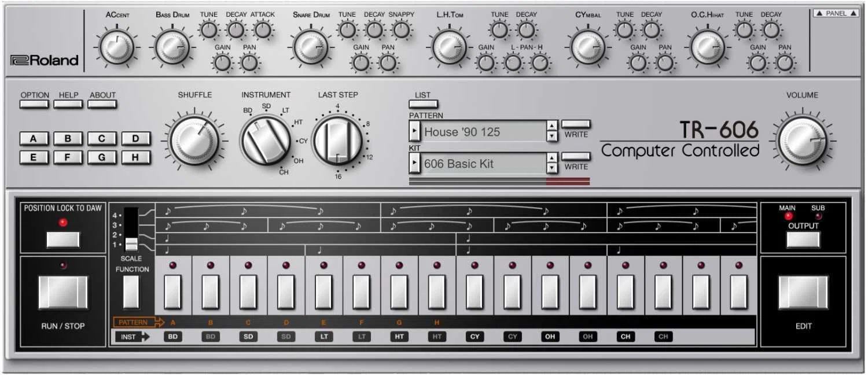Click the Bass Drum Decay knob

236,29
